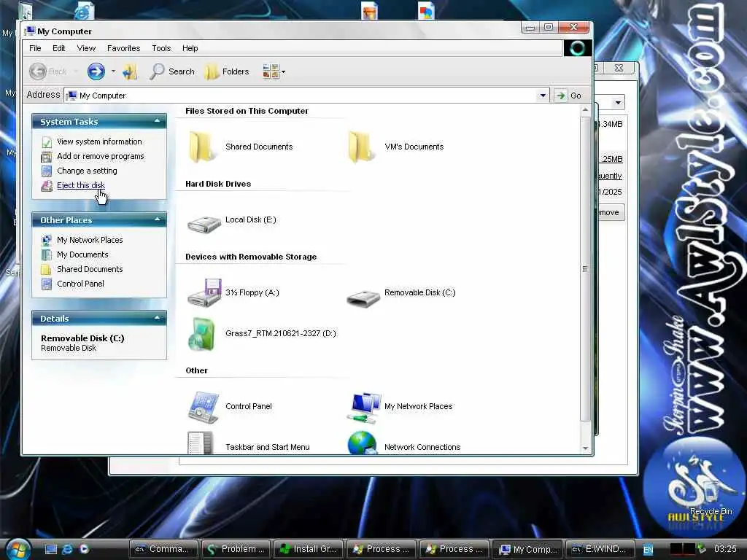Collapse the System Tasks panel

(x=158, y=121)
